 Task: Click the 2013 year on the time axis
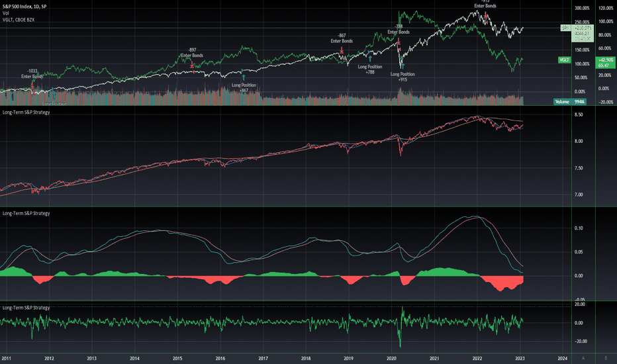click(x=91, y=359)
